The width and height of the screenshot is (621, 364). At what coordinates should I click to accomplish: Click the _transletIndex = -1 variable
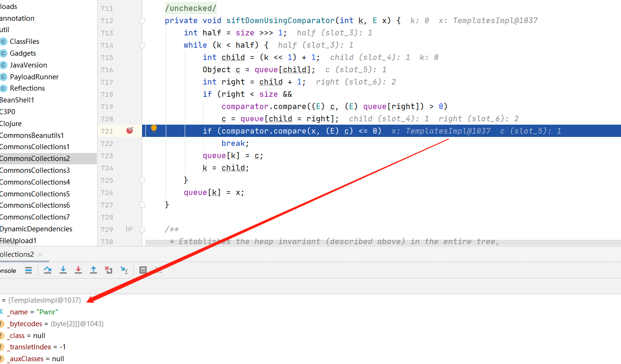pos(36,347)
